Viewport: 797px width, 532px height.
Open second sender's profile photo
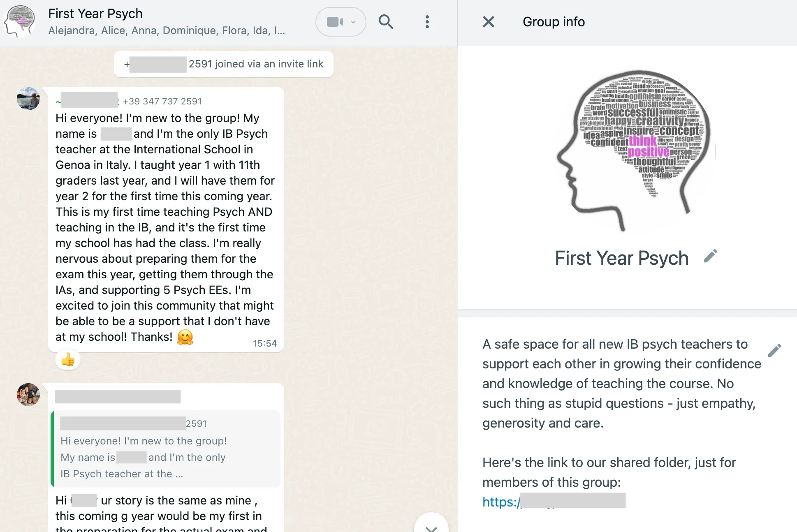point(28,395)
